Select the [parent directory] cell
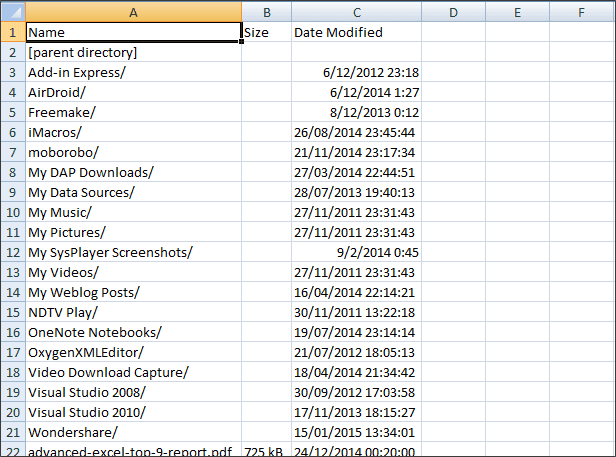 pyautogui.click(x=133, y=52)
